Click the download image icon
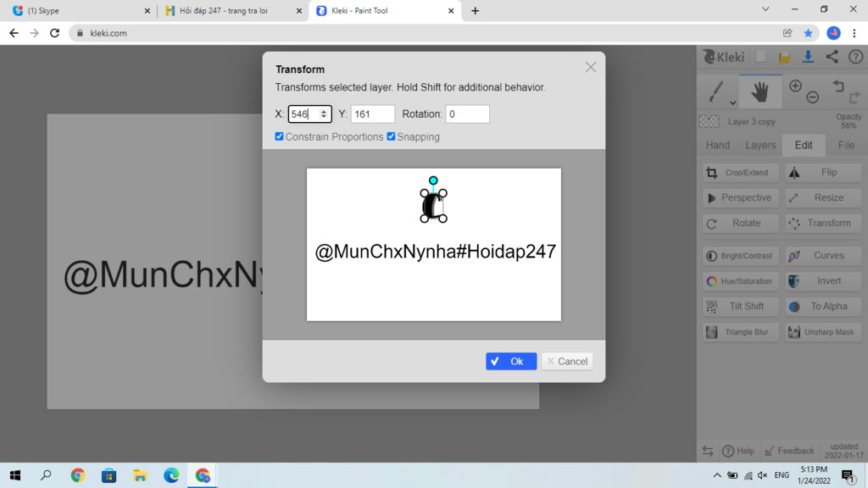The image size is (868, 488). pos(808,57)
